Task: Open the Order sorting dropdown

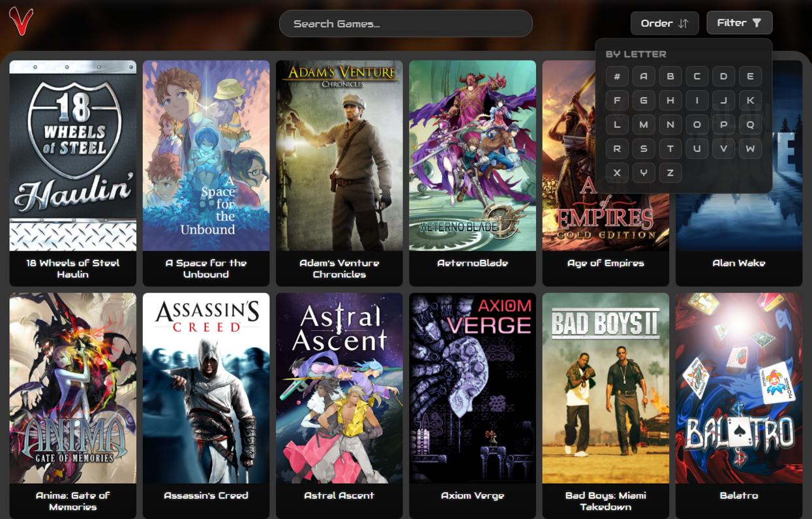Action: click(x=665, y=23)
